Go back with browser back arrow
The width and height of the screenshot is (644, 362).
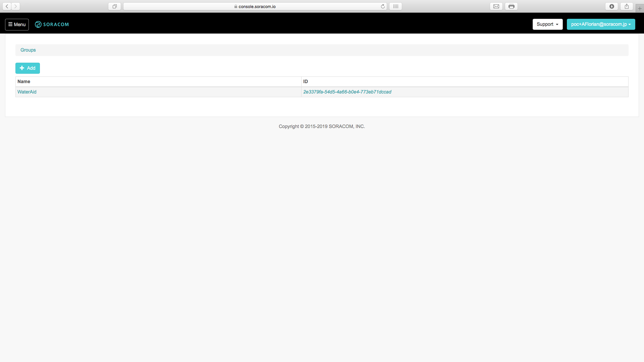pos(7,6)
